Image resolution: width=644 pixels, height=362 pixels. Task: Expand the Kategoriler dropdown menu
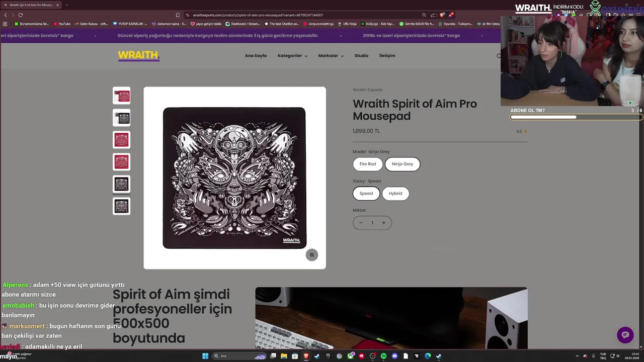(292, 56)
